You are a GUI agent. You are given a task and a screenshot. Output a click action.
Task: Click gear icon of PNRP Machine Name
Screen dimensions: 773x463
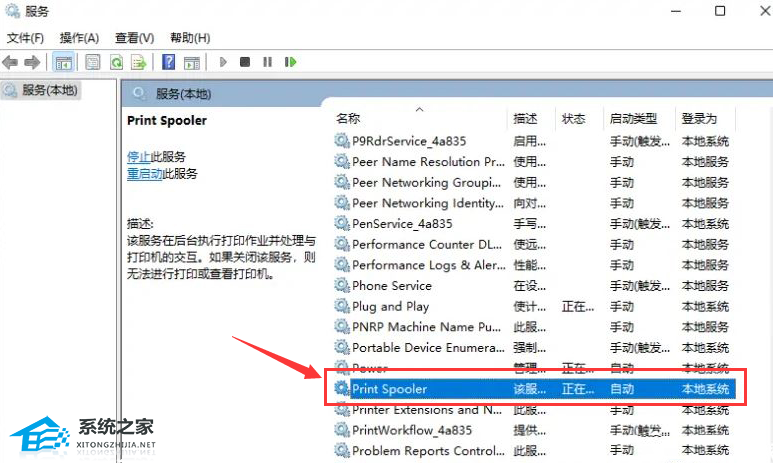[342, 326]
